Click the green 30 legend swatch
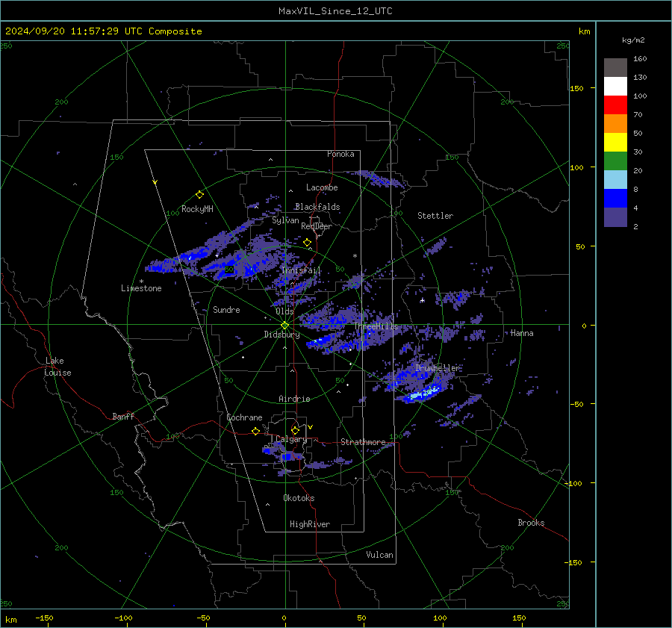Screen dimensions: 672x628 [615, 161]
